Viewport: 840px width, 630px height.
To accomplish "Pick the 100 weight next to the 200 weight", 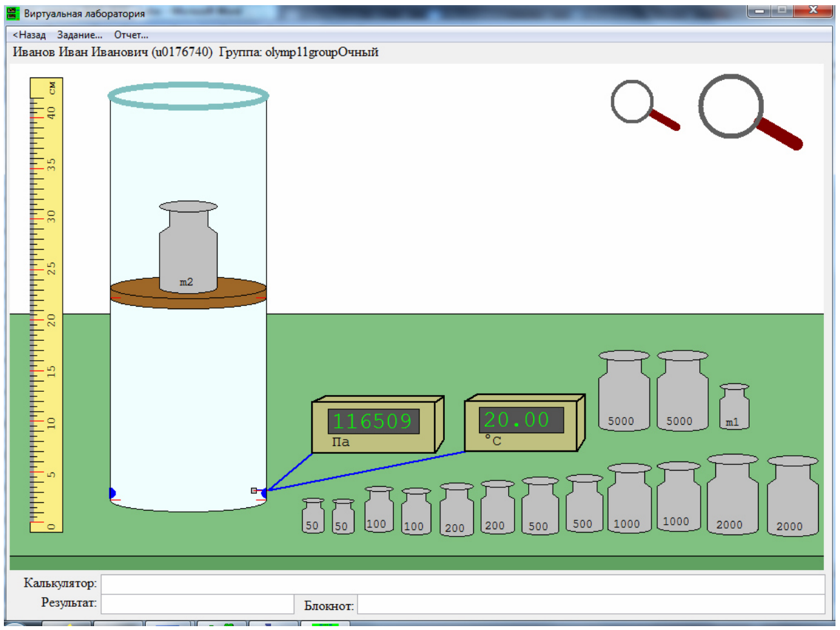I will 416,511.
